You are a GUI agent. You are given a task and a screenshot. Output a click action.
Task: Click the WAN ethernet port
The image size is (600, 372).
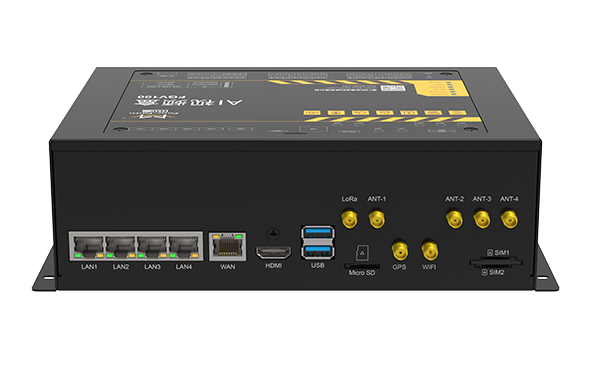(227, 246)
